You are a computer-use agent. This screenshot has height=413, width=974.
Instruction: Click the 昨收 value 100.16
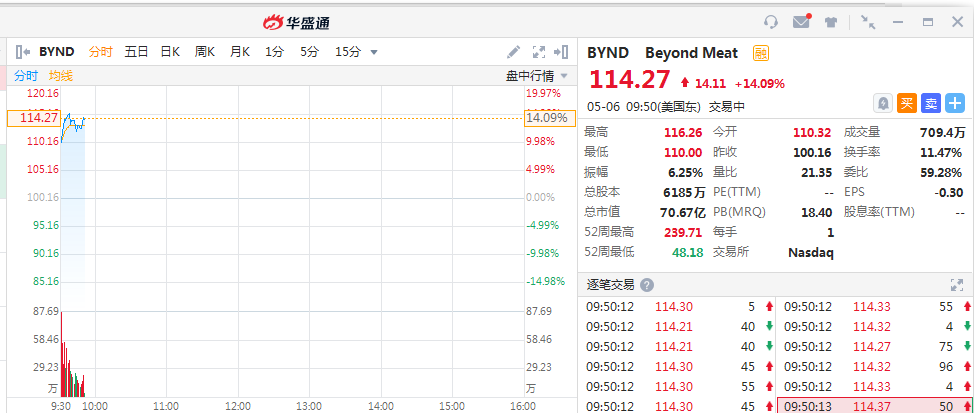tap(812, 152)
